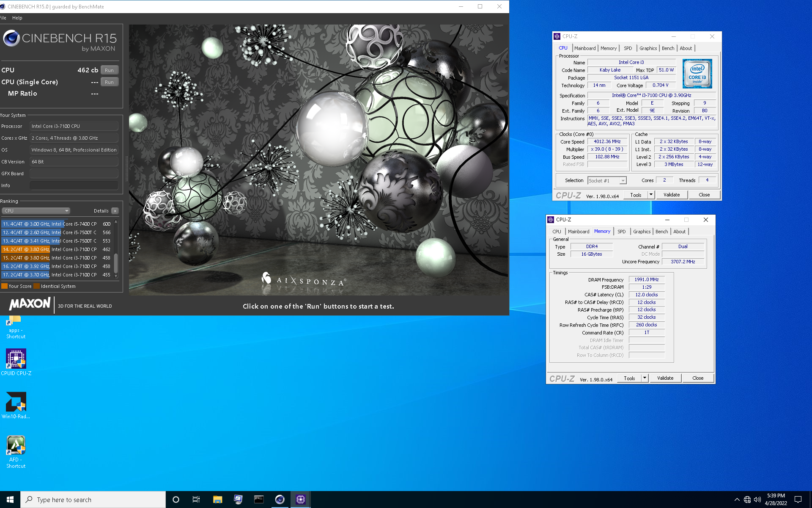812x508 pixels.
Task: Switch to Mainboard tab in upper CPU-Z
Action: click(585, 48)
